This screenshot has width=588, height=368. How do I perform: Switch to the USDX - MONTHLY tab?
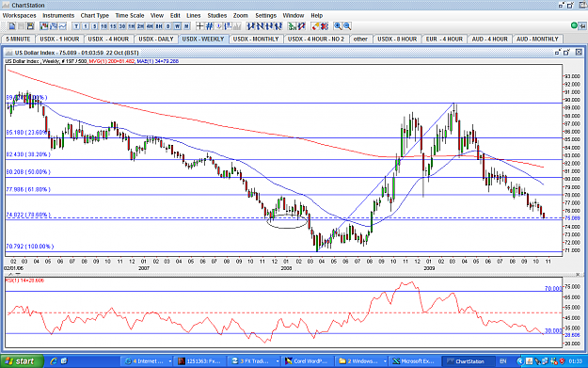point(256,39)
